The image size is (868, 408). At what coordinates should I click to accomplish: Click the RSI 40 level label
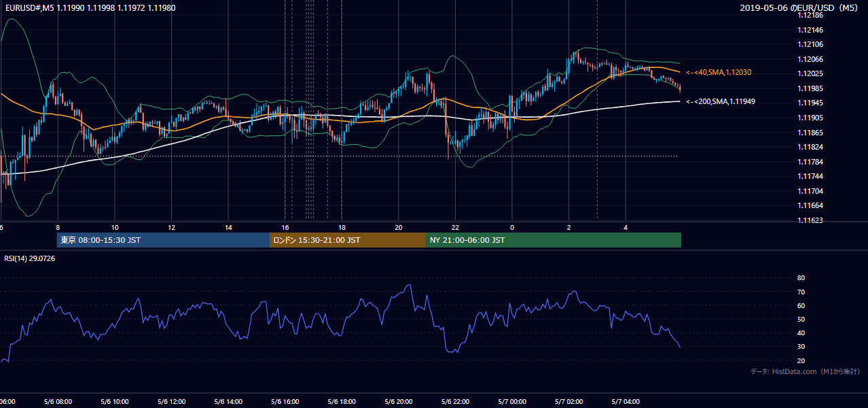click(801, 333)
